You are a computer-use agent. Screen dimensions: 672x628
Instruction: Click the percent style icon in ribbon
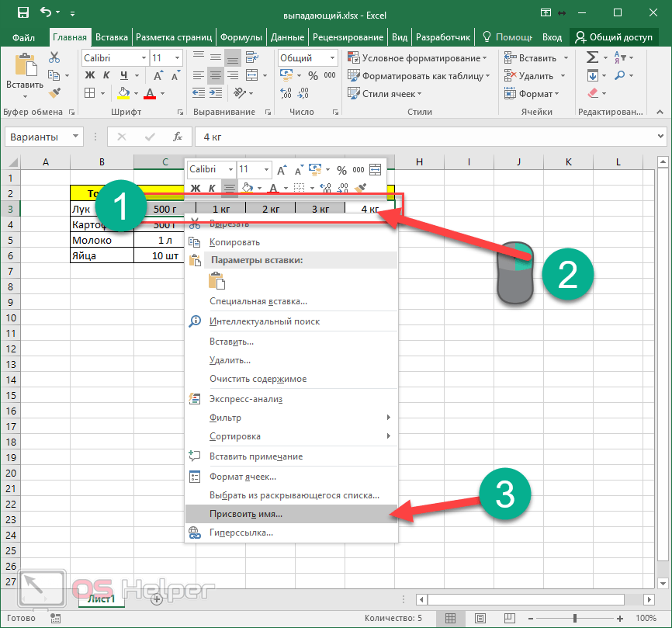313,75
